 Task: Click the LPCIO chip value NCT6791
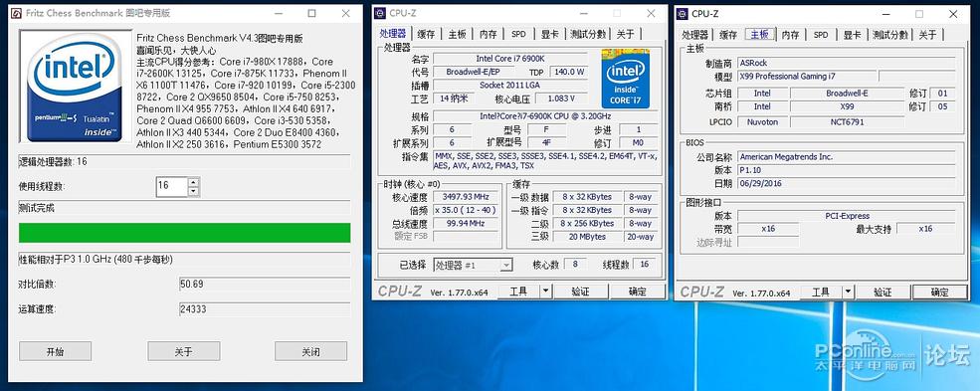pos(847,121)
